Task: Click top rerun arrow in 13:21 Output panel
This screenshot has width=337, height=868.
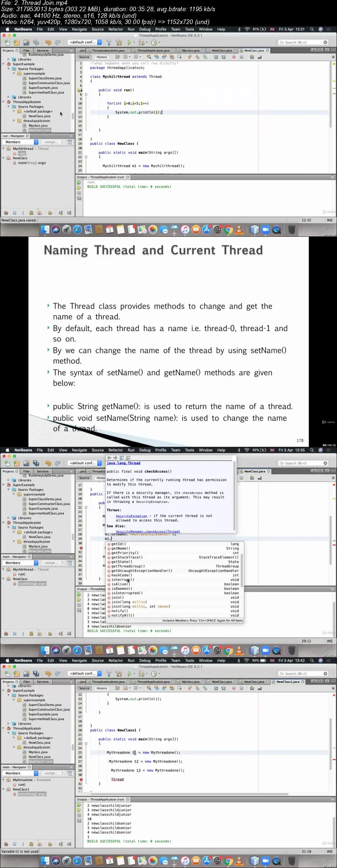Action: [79, 183]
